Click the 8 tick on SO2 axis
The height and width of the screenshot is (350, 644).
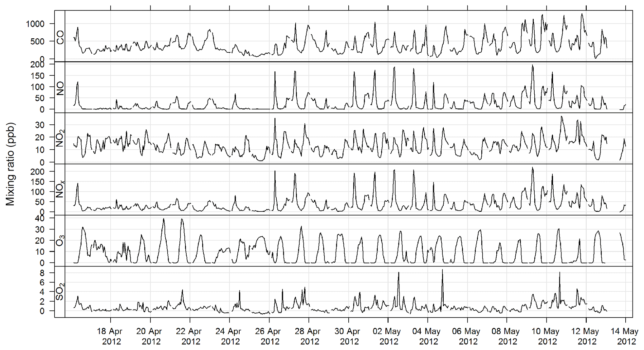(42, 273)
